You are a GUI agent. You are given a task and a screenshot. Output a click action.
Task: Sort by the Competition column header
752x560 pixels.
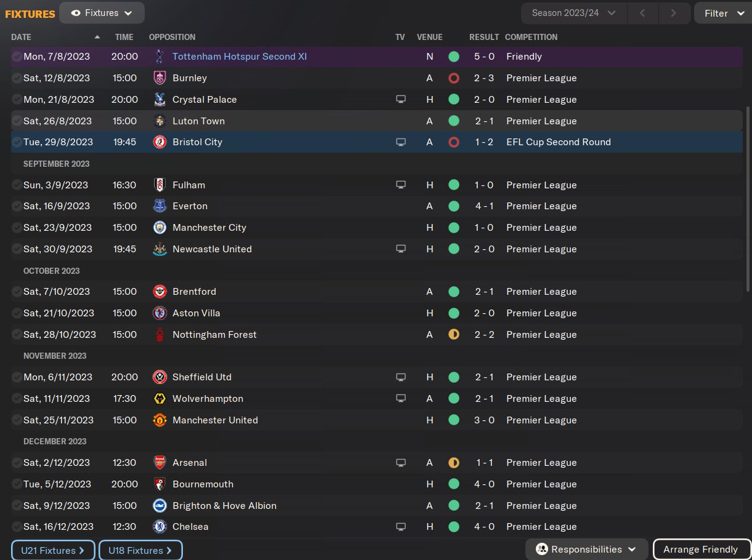coord(531,37)
